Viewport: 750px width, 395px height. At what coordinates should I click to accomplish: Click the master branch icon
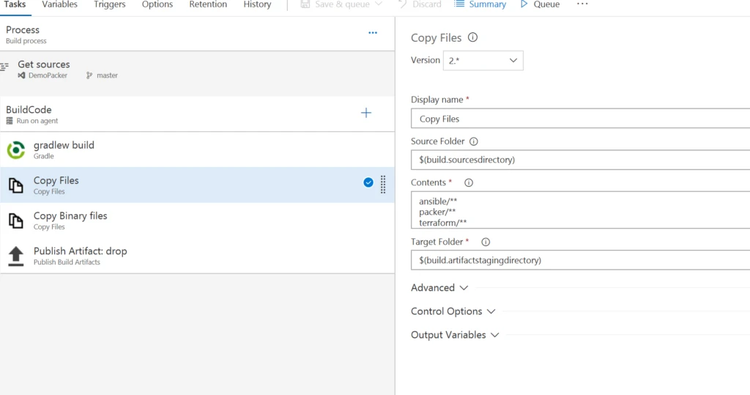pos(89,76)
